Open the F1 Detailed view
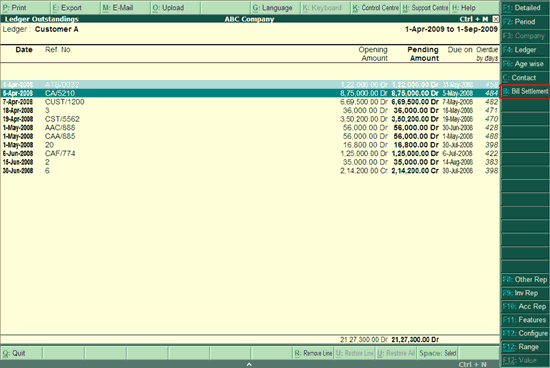This screenshot has width=550, height=368. (x=525, y=7)
